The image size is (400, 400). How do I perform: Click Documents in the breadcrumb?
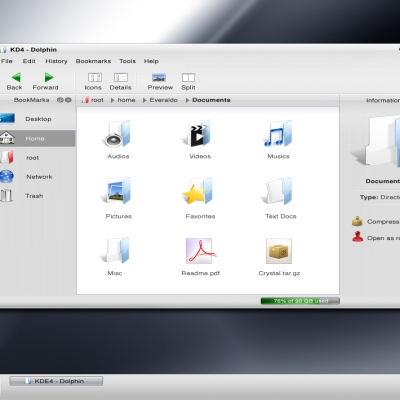[x=211, y=100]
